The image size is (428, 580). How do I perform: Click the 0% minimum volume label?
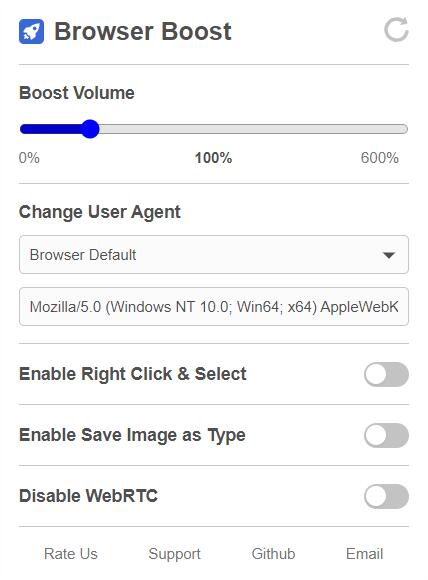pyautogui.click(x=29, y=158)
